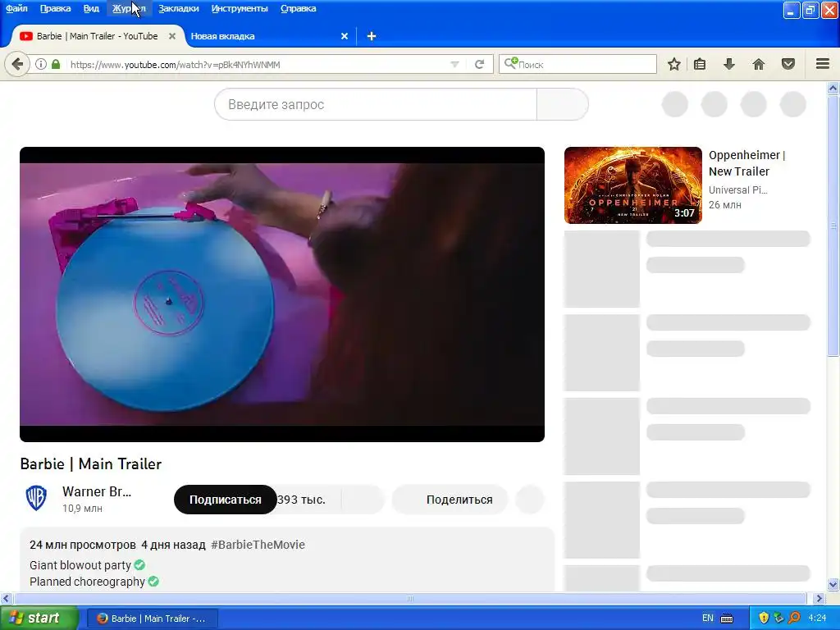This screenshot has height=630, width=840.
Task: Click the EN language indicator
Action: tap(708, 619)
